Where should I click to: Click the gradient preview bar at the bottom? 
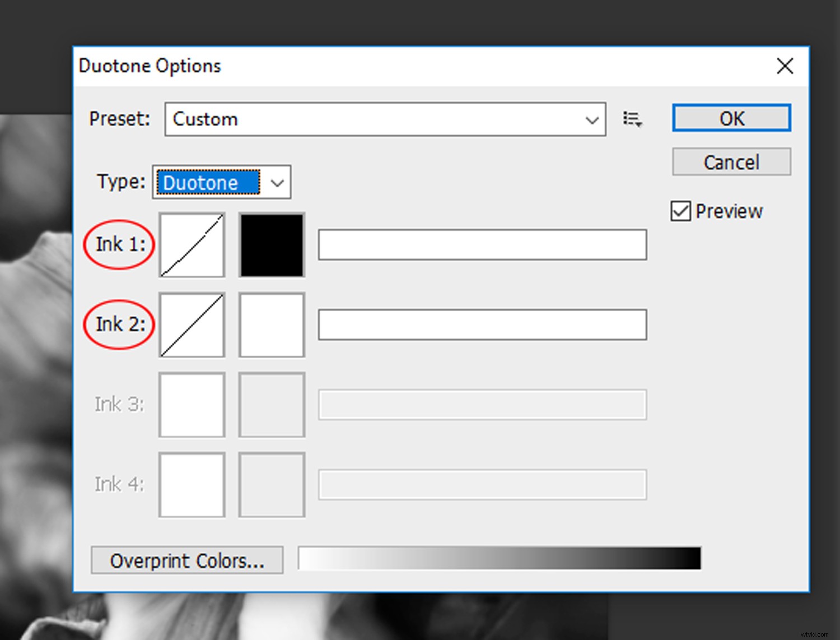pyautogui.click(x=498, y=559)
